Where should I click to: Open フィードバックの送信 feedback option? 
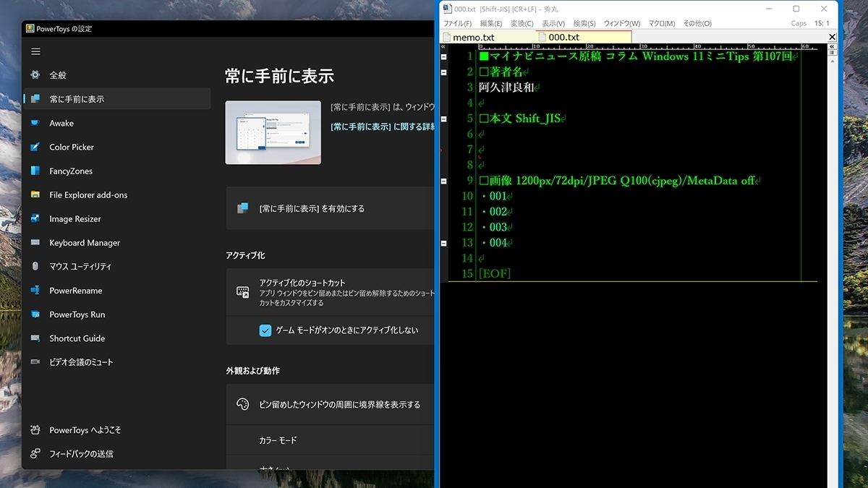pos(117,454)
